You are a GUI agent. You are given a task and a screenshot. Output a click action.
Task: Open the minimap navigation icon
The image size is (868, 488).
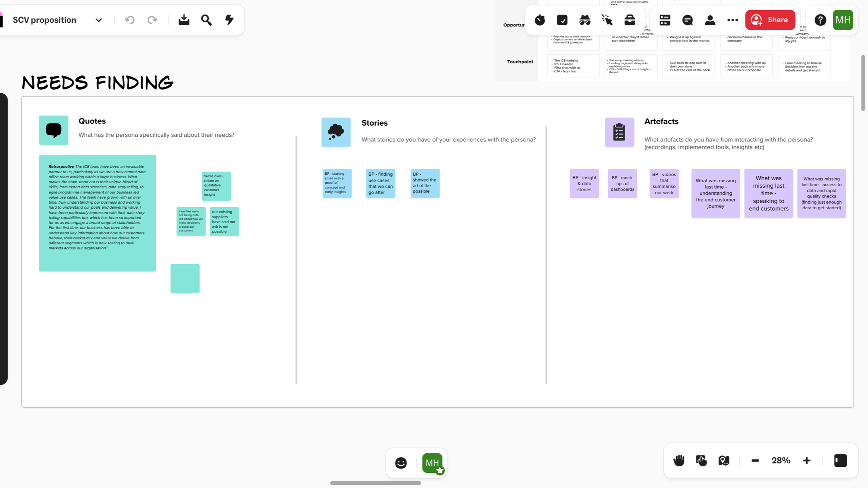[x=724, y=461]
